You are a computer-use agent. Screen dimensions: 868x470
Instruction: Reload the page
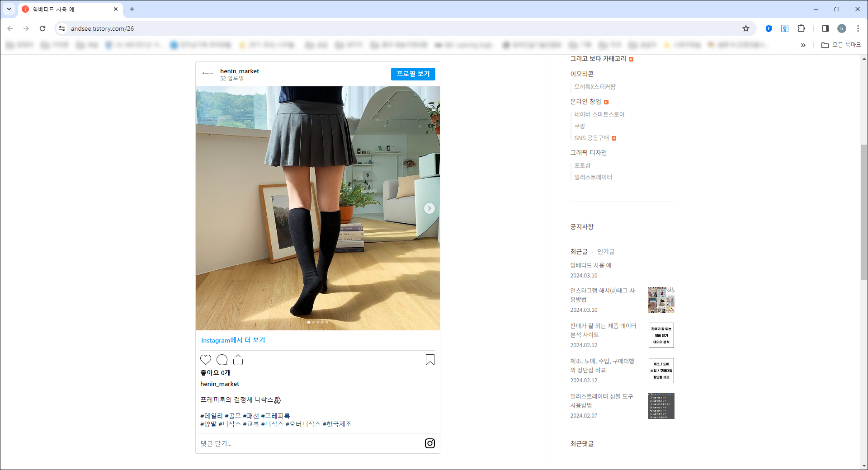42,28
